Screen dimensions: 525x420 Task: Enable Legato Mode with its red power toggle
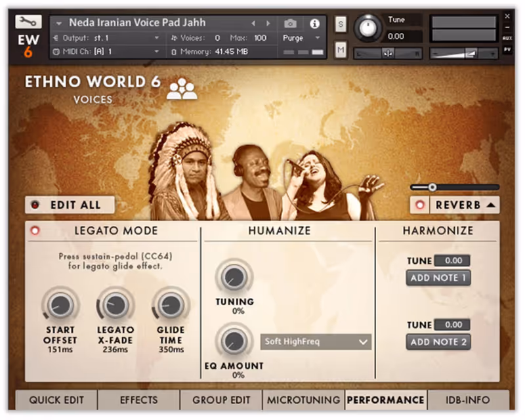tap(35, 230)
